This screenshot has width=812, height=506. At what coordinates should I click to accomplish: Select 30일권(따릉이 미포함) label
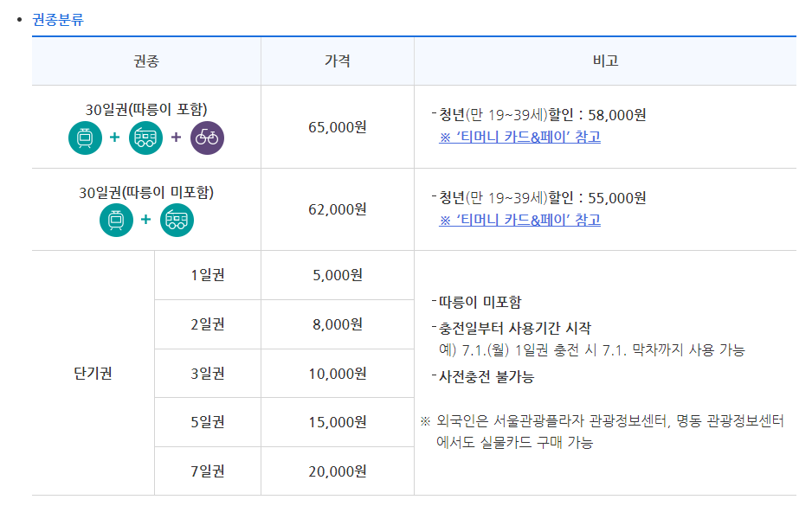(146, 193)
